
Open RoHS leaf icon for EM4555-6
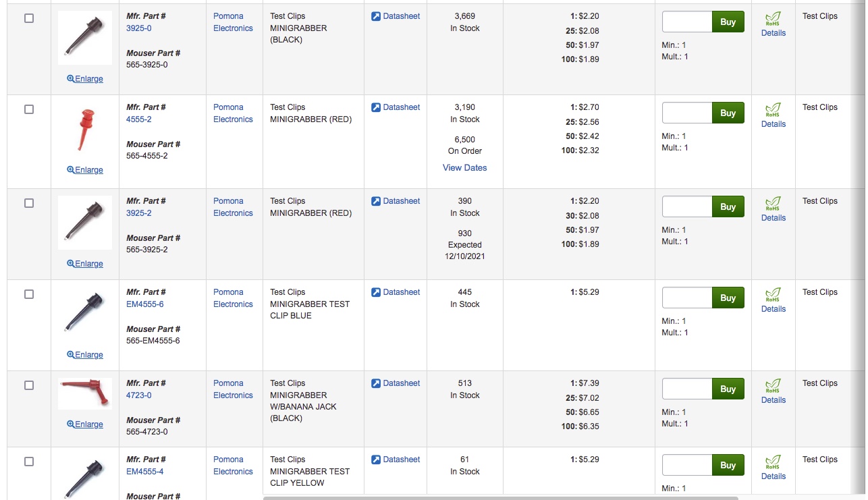point(773,295)
